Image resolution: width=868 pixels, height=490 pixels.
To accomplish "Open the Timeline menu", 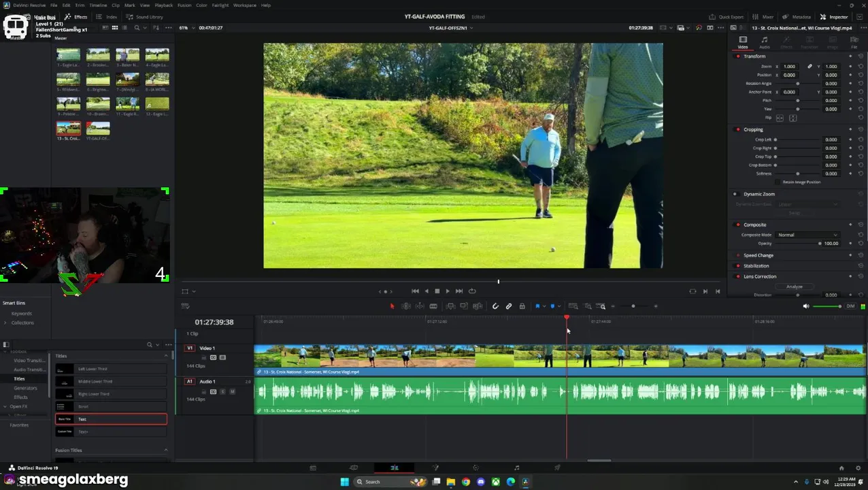I will point(98,5).
